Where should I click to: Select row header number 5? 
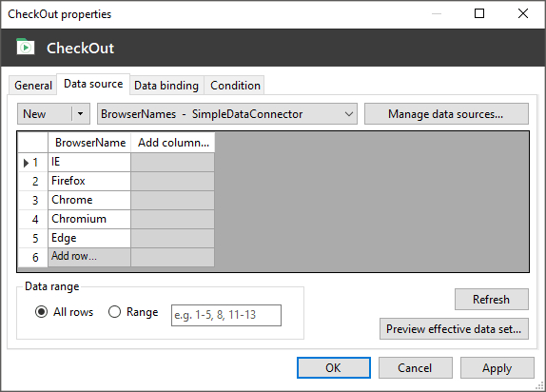pyautogui.click(x=32, y=238)
